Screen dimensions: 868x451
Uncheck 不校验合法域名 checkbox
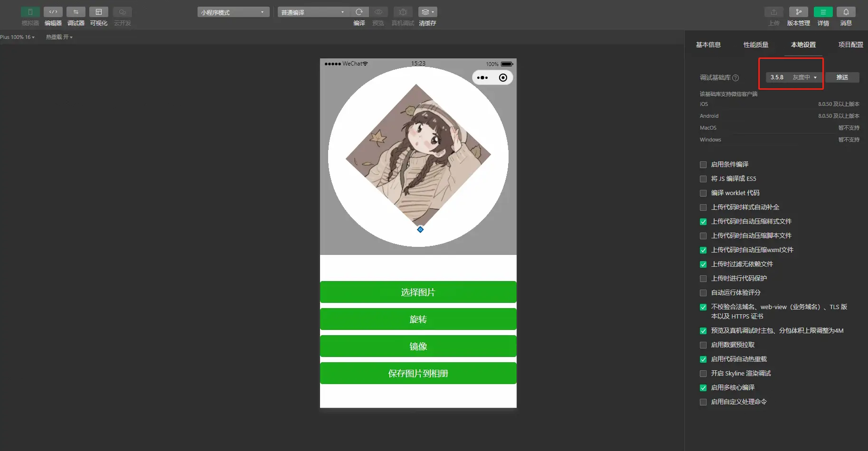point(703,307)
